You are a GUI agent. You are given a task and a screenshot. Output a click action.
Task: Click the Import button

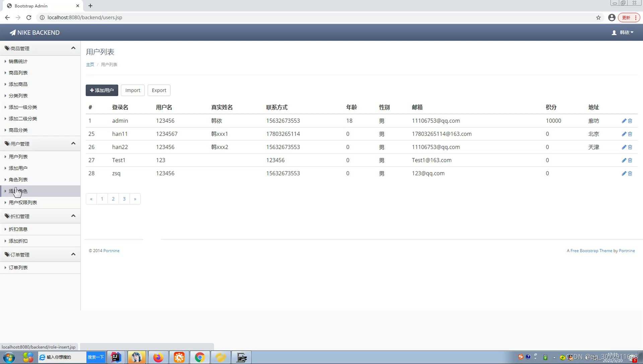tap(133, 90)
